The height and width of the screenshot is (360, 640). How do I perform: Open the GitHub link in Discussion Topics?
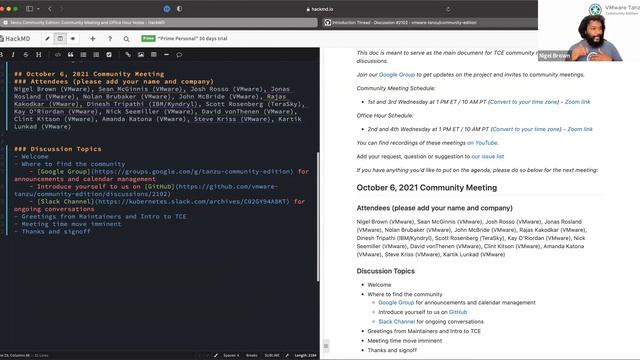coord(458,312)
